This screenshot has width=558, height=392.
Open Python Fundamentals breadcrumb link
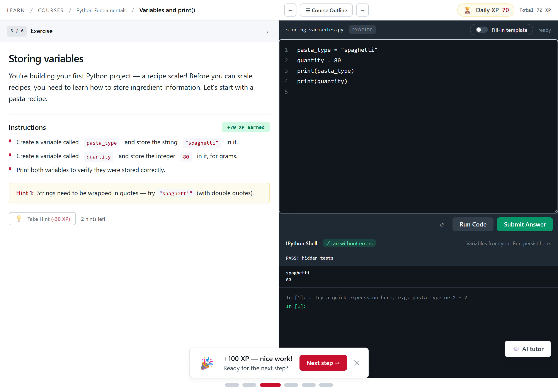(101, 10)
